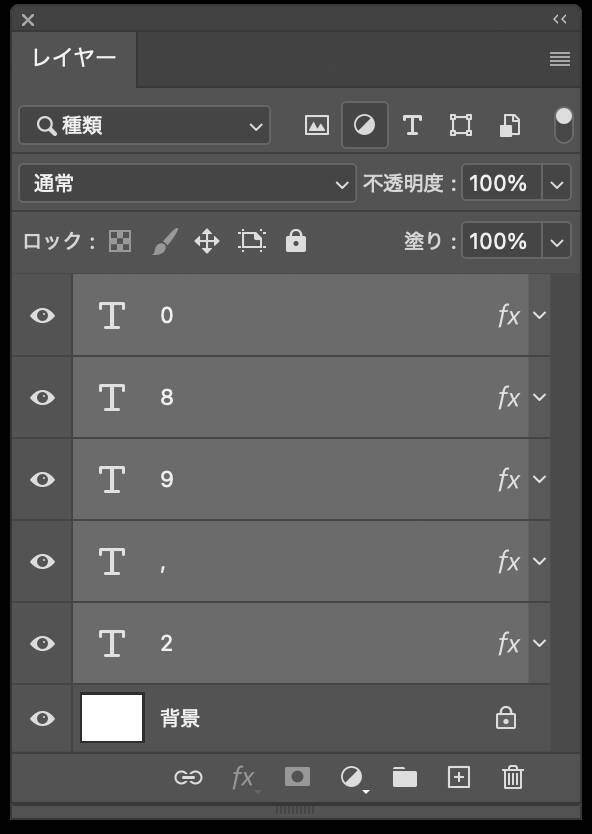Toggle the adjustment layer filter icon
This screenshot has height=834, width=592.
point(365,125)
